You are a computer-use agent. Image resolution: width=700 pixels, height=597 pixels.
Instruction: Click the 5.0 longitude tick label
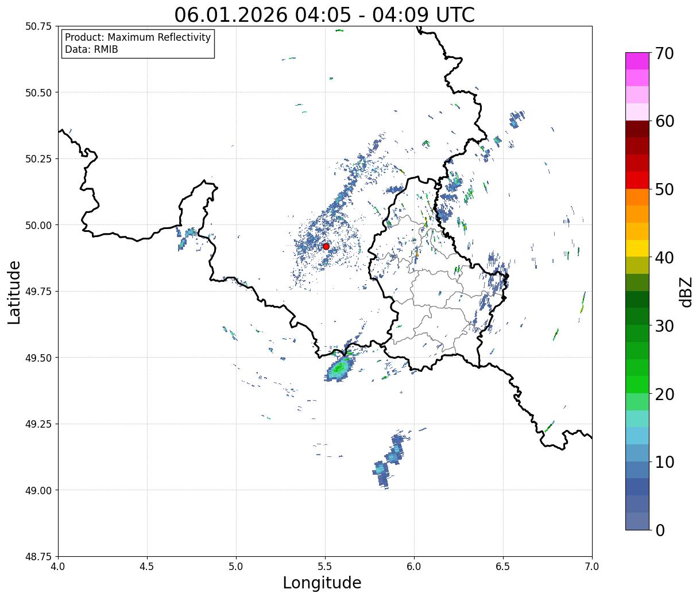point(236,567)
